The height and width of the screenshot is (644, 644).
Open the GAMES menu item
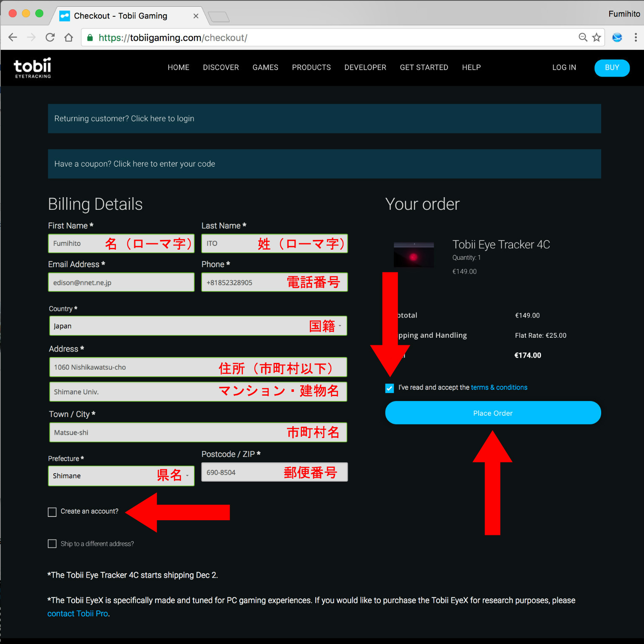pos(265,68)
